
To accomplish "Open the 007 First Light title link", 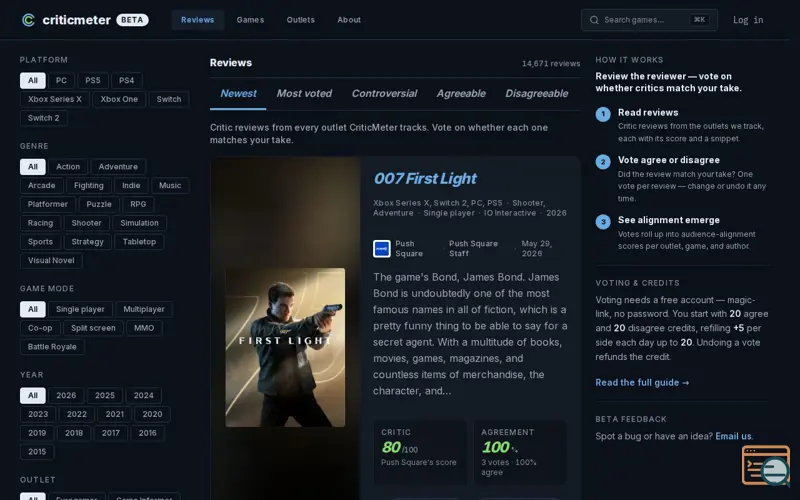I will [x=425, y=179].
